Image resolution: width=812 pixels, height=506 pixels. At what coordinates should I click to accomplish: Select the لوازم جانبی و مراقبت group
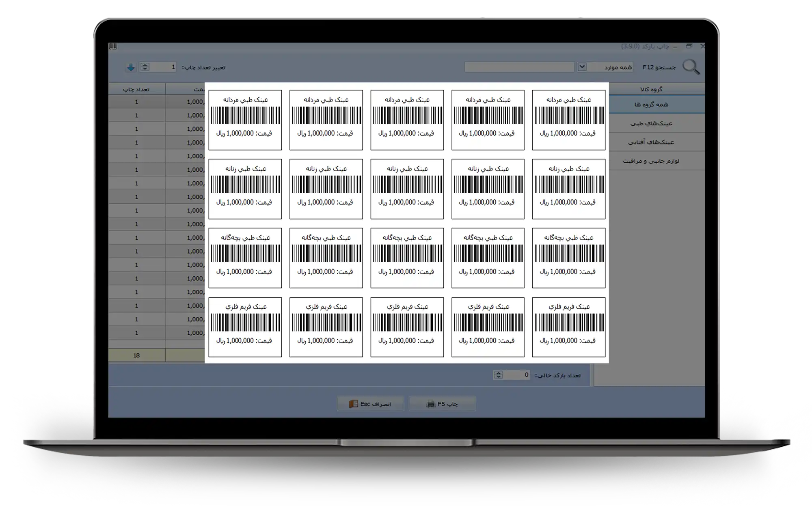[x=651, y=161]
